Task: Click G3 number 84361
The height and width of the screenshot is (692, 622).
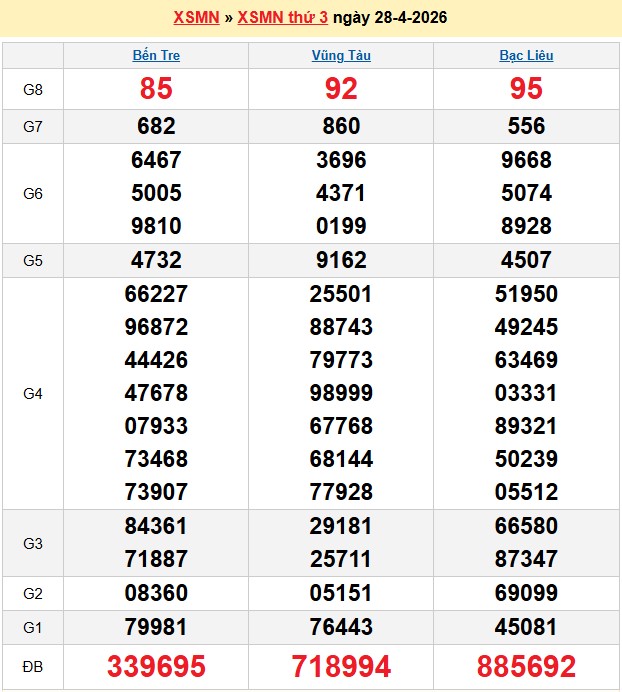Action: pyautogui.click(x=156, y=526)
